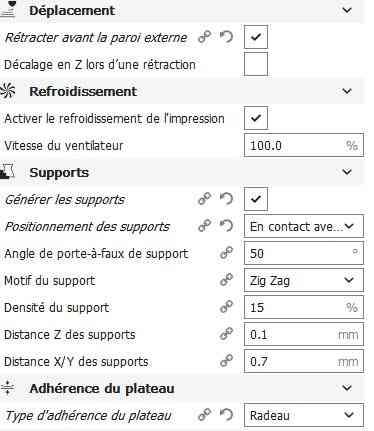Open Radeau adhesion type dropdown
Screen dimensions: 374x431
point(304,415)
